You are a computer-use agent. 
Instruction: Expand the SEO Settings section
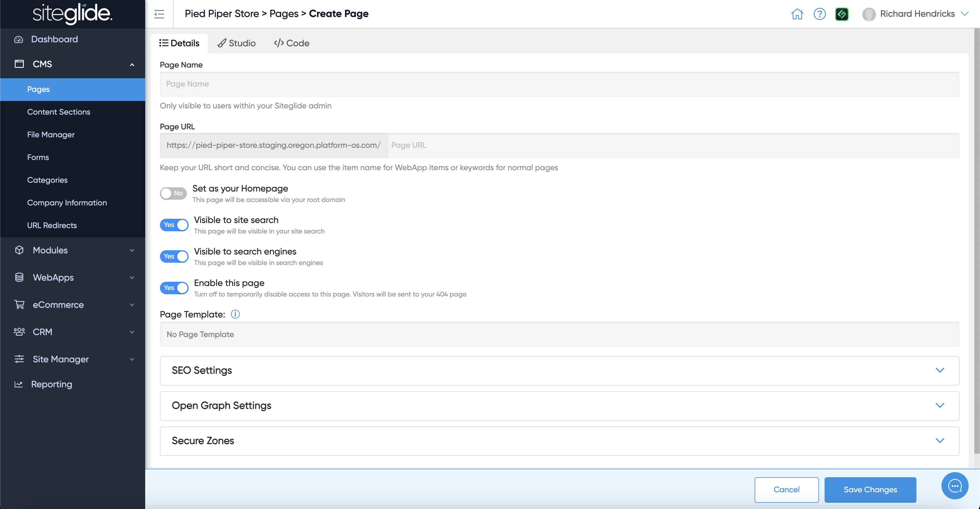559,371
